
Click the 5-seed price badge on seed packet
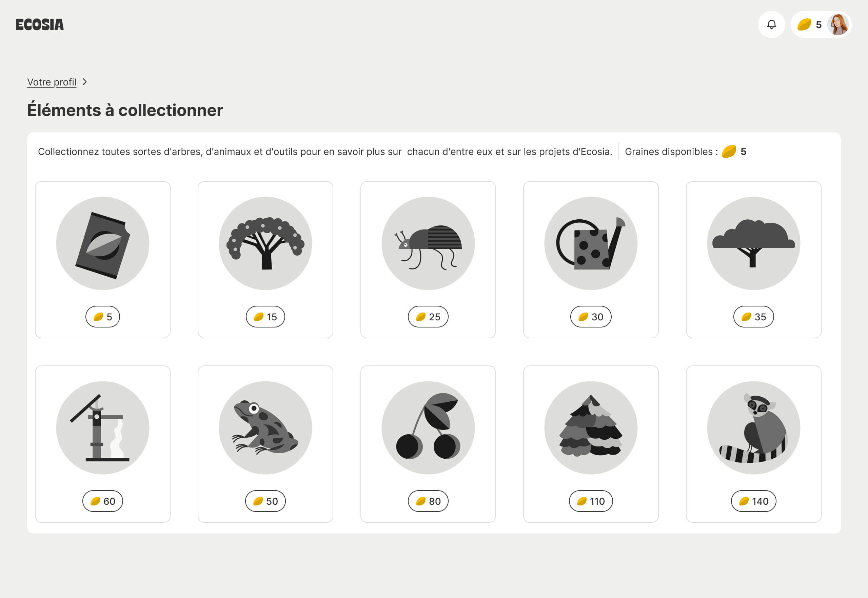click(x=103, y=317)
